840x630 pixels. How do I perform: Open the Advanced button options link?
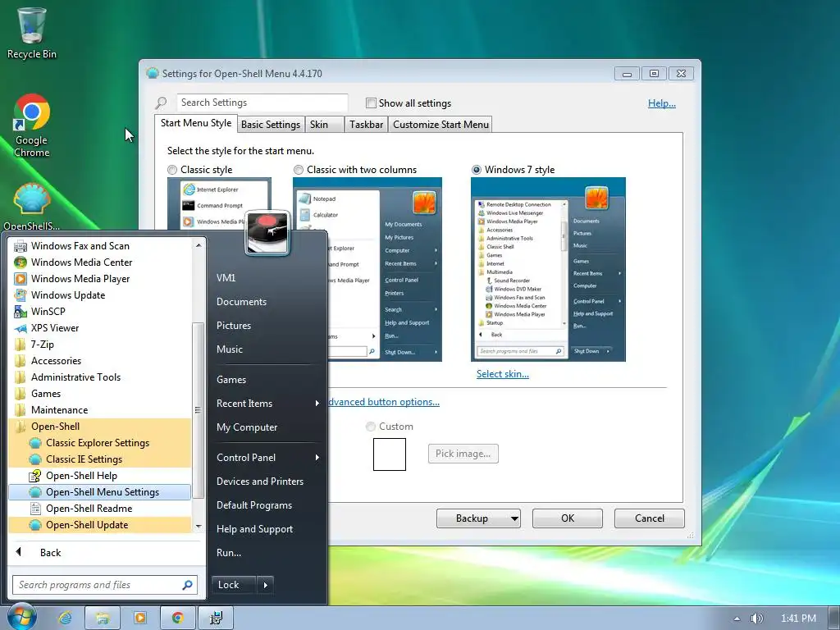[383, 402]
